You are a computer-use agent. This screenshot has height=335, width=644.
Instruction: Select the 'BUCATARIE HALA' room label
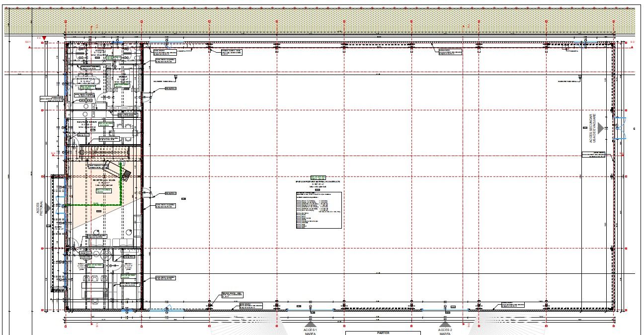click(86, 79)
